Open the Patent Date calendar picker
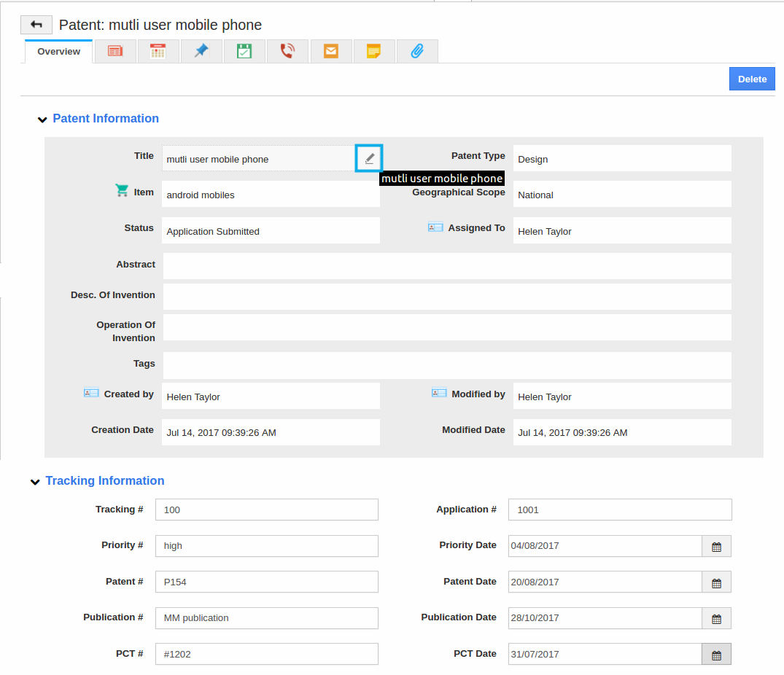 (716, 582)
